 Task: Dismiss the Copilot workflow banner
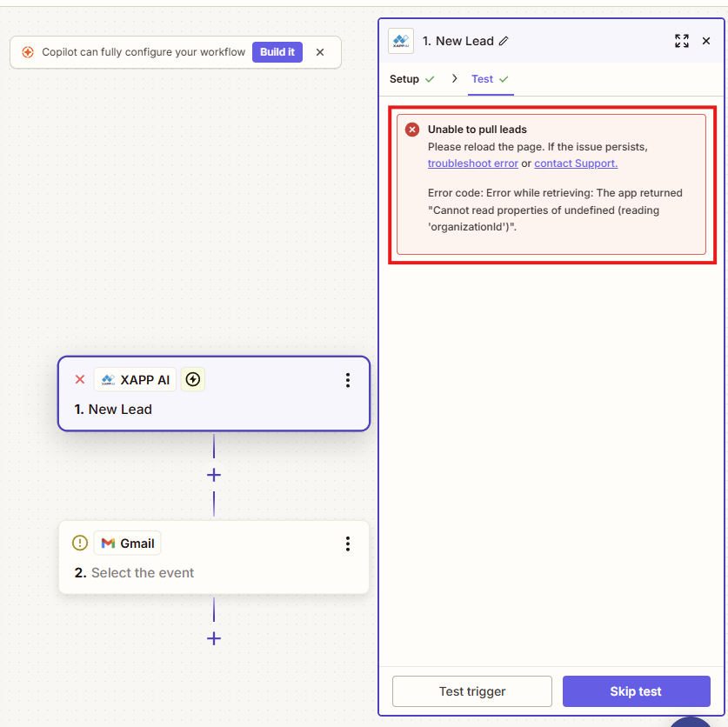pyautogui.click(x=320, y=52)
